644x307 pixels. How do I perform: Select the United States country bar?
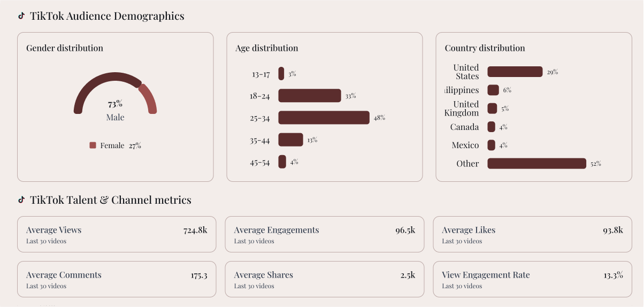coord(515,72)
